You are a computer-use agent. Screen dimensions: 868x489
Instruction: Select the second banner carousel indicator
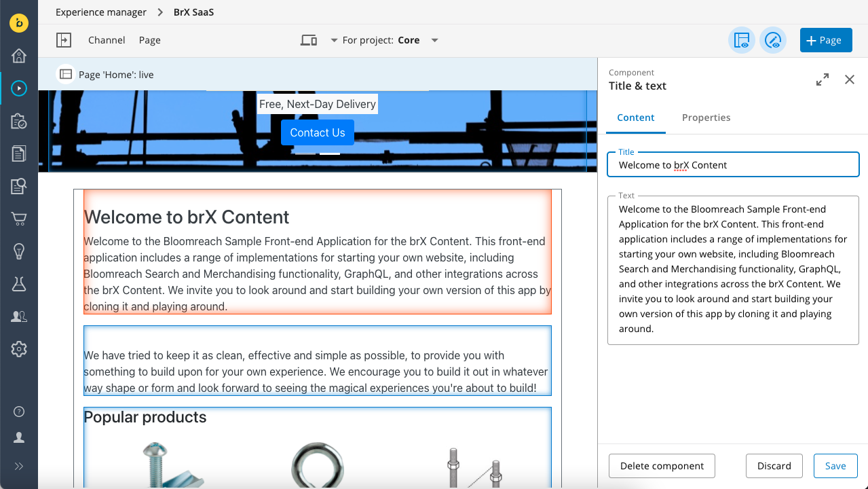click(330, 153)
